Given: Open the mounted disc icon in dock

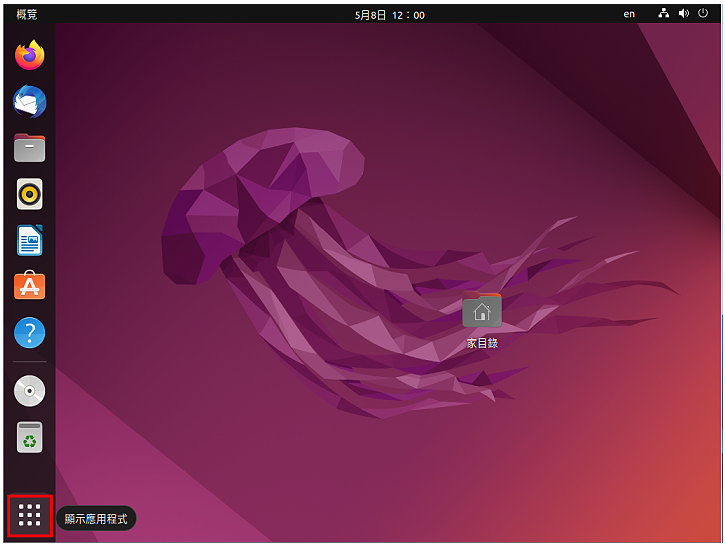Looking at the screenshot, I should pos(30,391).
